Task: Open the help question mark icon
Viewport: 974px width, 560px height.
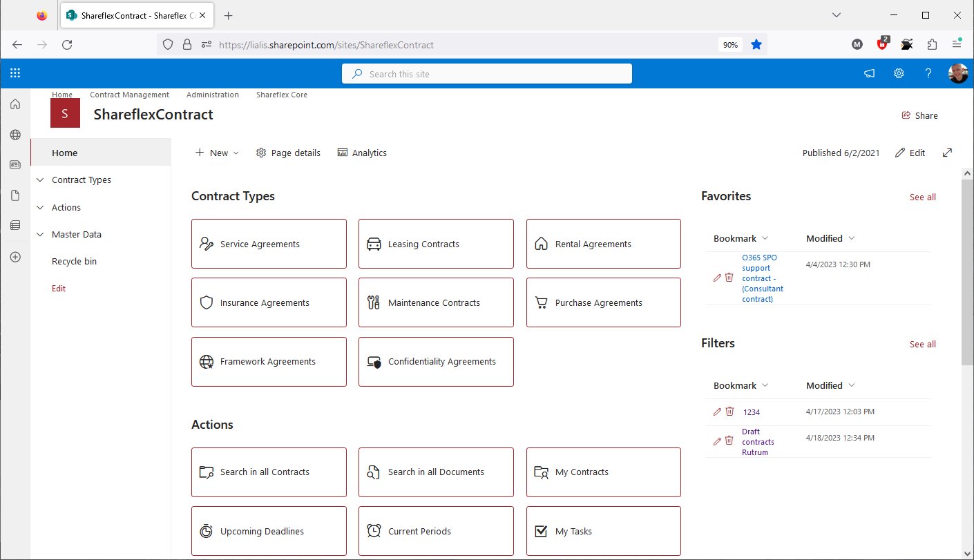Action: 928,73
